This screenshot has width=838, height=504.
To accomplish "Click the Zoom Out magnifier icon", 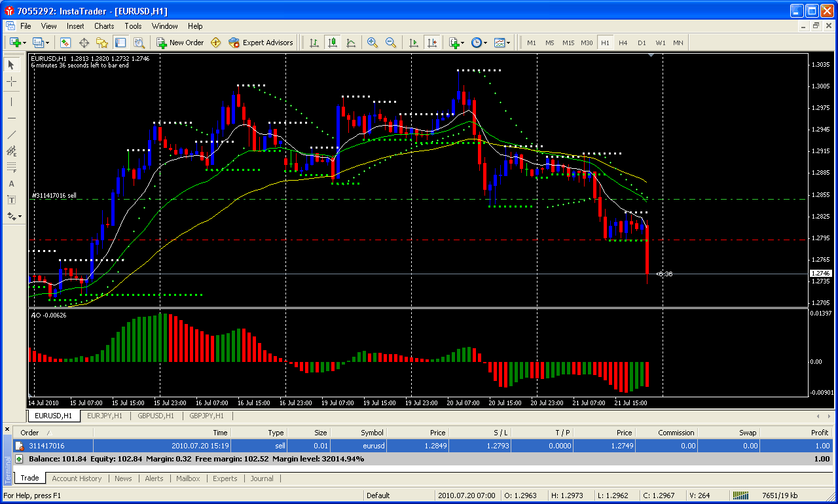I will click(x=391, y=43).
